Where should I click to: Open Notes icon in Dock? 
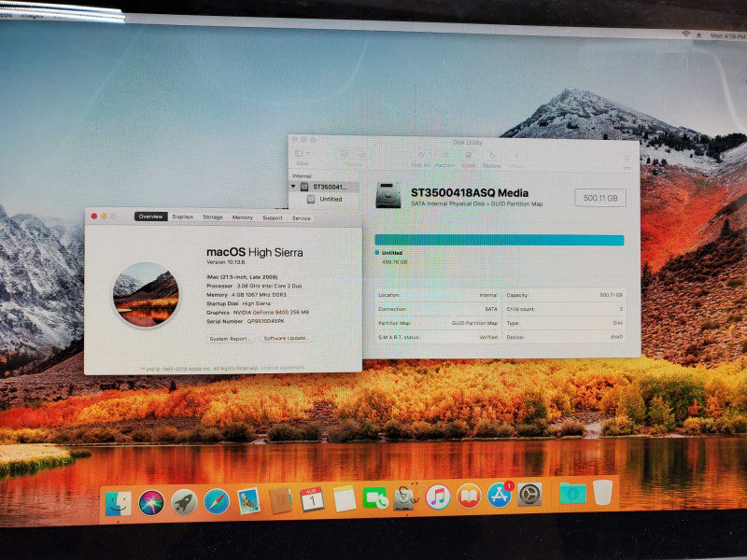344,499
